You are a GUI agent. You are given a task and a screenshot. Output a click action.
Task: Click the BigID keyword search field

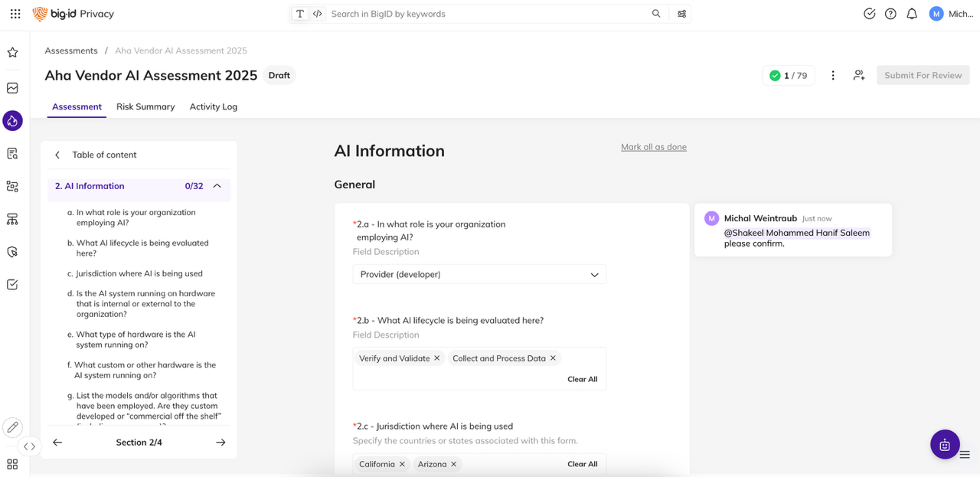459,13
